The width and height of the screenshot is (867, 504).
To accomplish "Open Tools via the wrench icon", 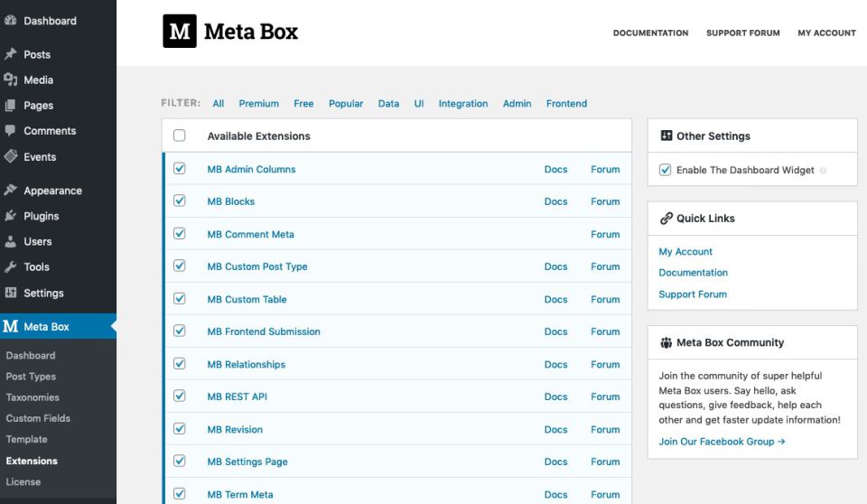I will tap(11, 266).
